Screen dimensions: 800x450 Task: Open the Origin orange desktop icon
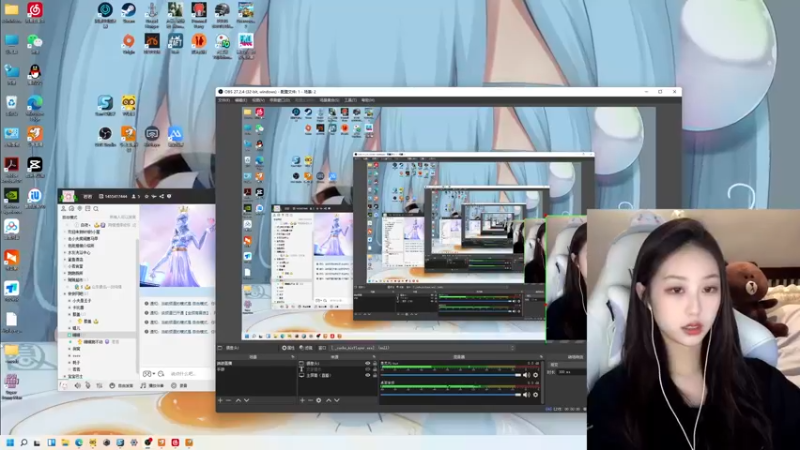pos(129,41)
